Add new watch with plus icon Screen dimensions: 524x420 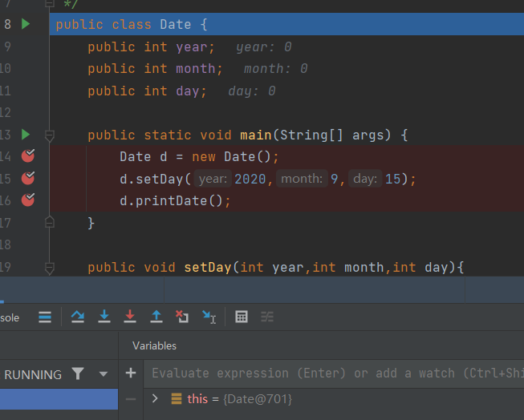[x=131, y=373]
